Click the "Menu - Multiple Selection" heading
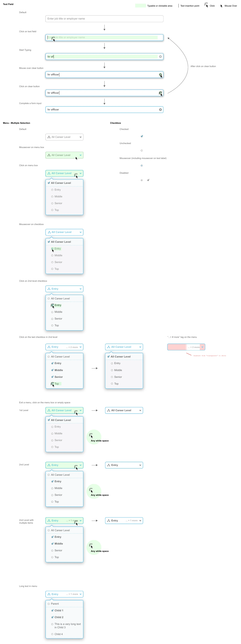Viewport: 241px width, 644px height. coord(17,123)
